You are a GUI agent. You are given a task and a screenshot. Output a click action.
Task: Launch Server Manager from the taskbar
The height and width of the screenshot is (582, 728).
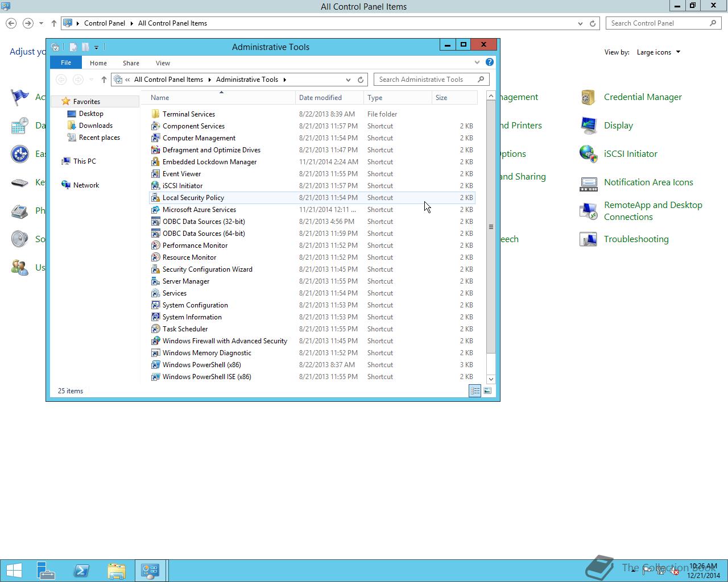tap(46, 571)
